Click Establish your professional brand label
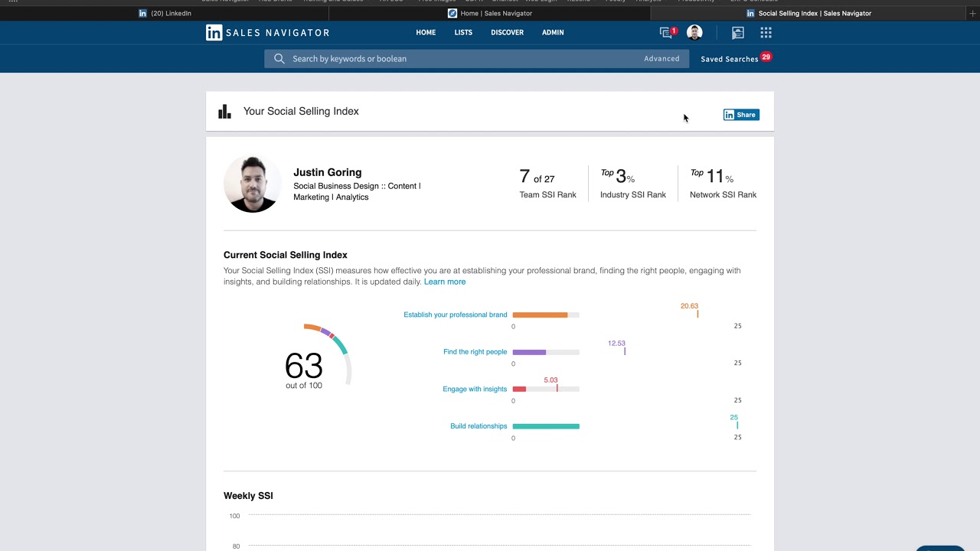The height and width of the screenshot is (551, 980). tap(456, 315)
